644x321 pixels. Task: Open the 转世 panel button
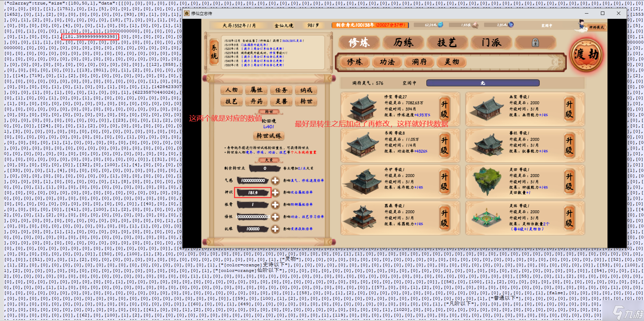[306, 101]
